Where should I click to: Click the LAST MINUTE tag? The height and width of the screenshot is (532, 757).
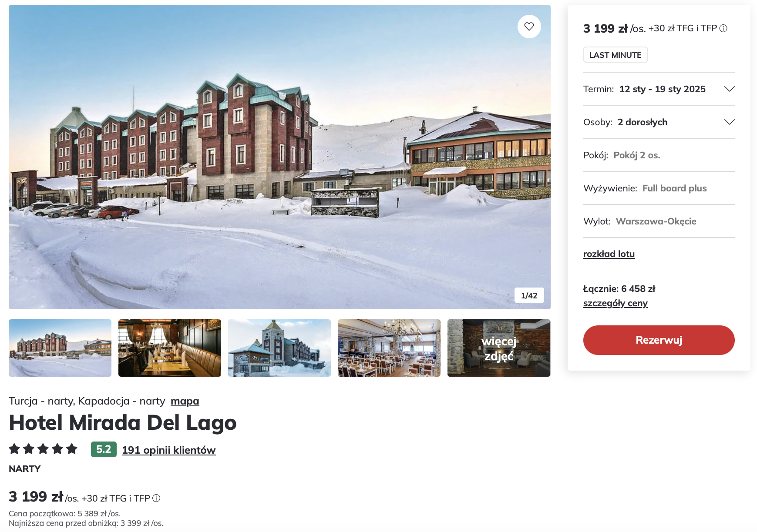(615, 55)
